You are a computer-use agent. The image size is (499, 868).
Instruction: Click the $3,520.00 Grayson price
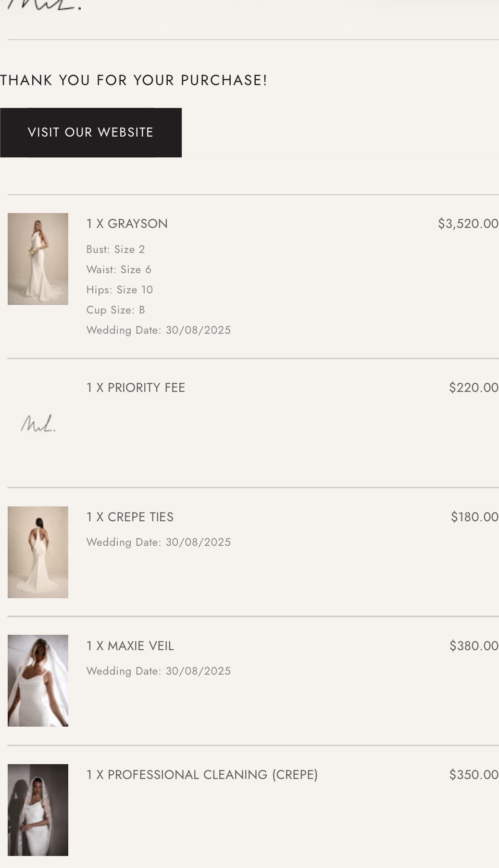tap(468, 224)
